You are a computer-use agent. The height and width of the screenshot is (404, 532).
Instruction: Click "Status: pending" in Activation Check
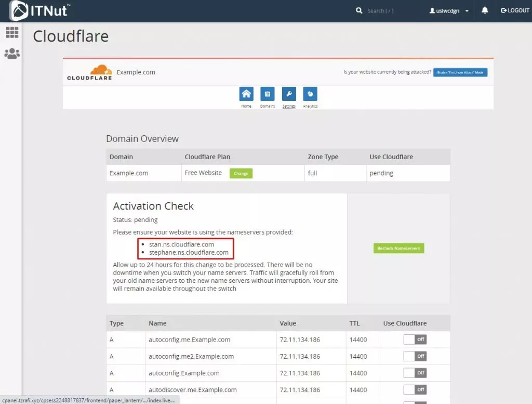coord(135,219)
